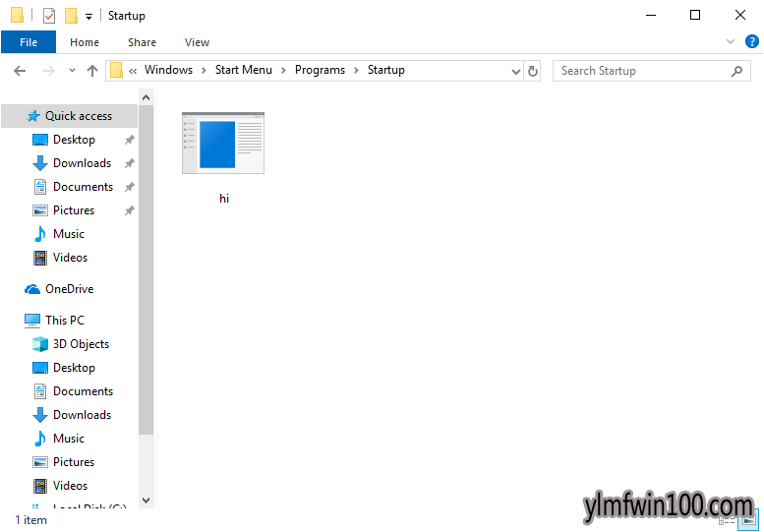The image size is (764, 532).
Task: Open the recent locations dropdown arrow
Action: tap(72, 71)
